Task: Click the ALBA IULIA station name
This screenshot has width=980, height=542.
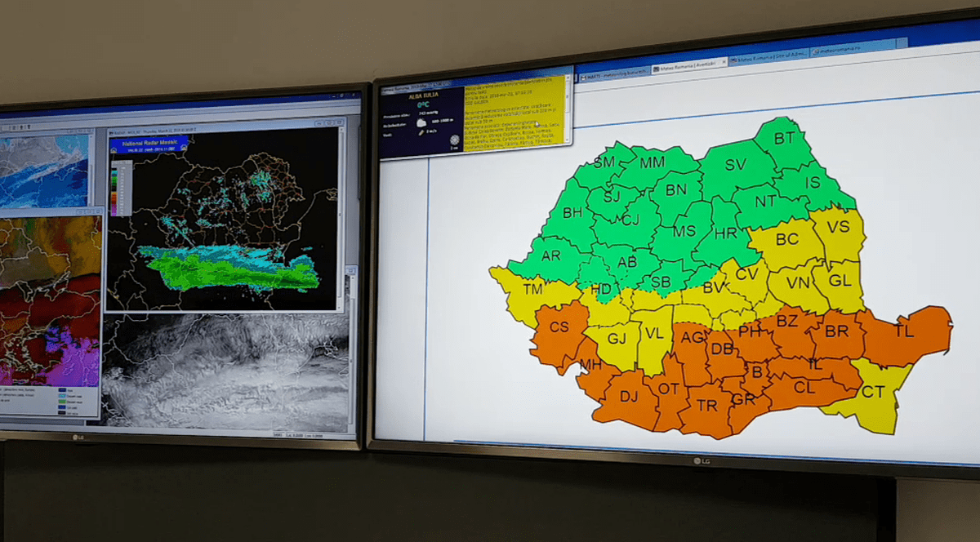Action: [424, 96]
